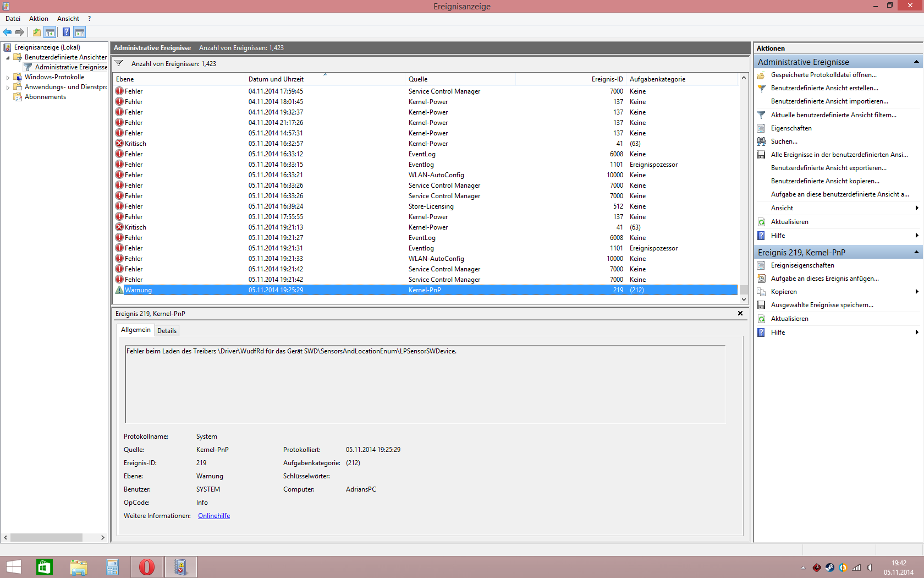The height and width of the screenshot is (578, 924).
Task: Collapse Benutzerdefinierte Ansichten tree node
Action: (x=8, y=57)
